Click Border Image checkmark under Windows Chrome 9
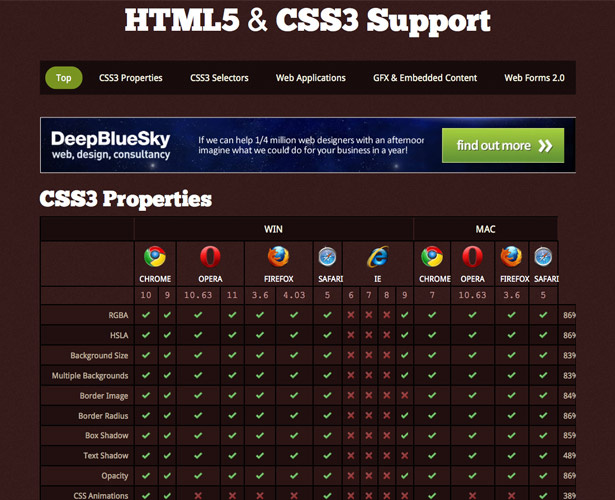 167,395
